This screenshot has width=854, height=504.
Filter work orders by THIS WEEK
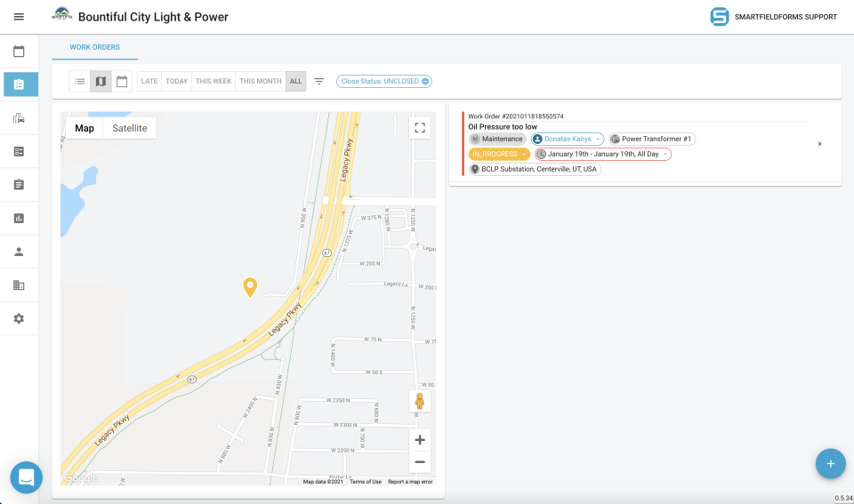click(x=213, y=81)
